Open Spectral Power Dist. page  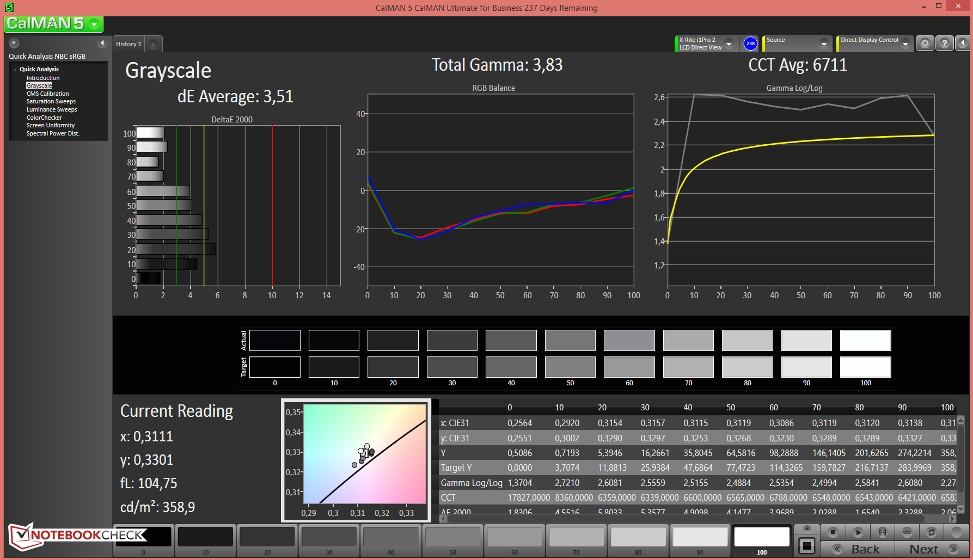[x=53, y=133]
